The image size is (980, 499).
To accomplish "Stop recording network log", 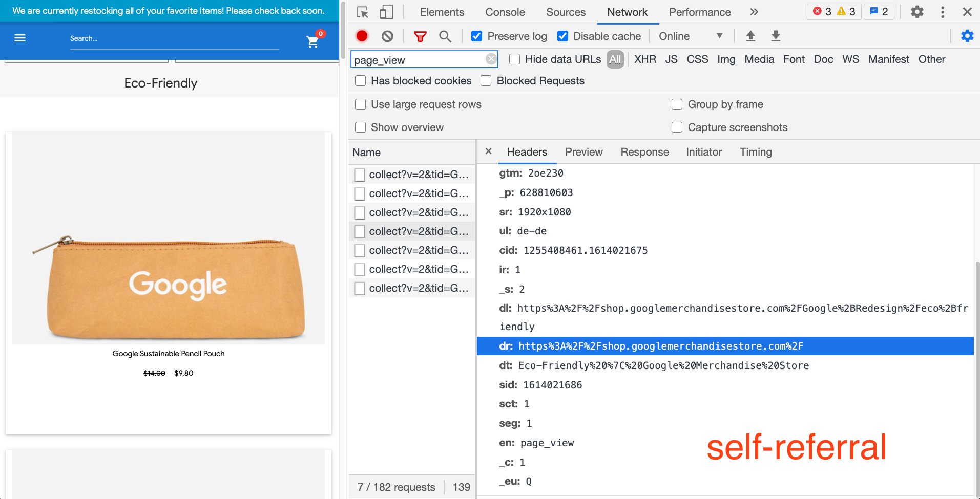I will [x=362, y=36].
